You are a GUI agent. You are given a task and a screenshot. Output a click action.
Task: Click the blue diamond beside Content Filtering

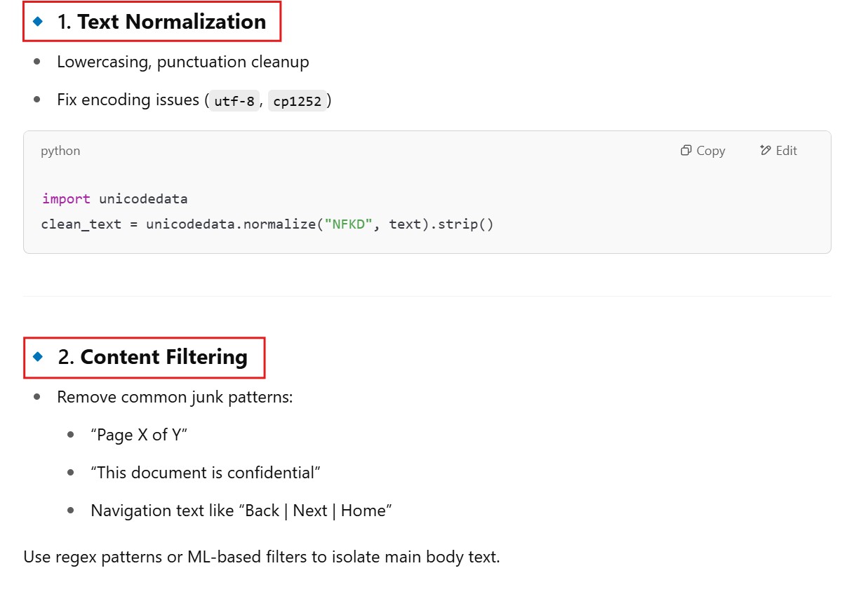tap(38, 357)
